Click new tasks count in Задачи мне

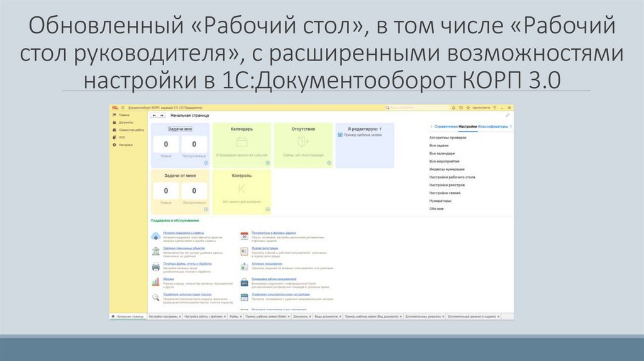pyautogui.click(x=166, y=144)
